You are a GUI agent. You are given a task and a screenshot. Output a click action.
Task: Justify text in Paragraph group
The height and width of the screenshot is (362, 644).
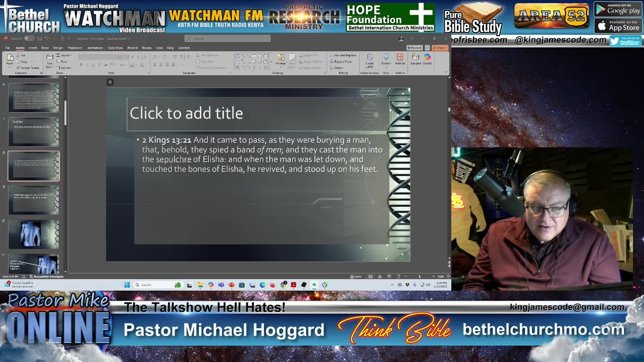[x=173, y=64]
